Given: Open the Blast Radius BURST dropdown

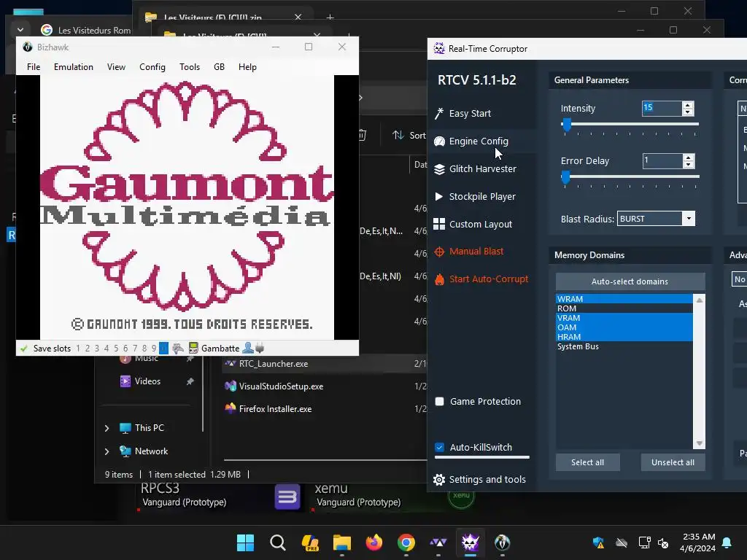Looking at the screenshot, I should pos(689,219).
